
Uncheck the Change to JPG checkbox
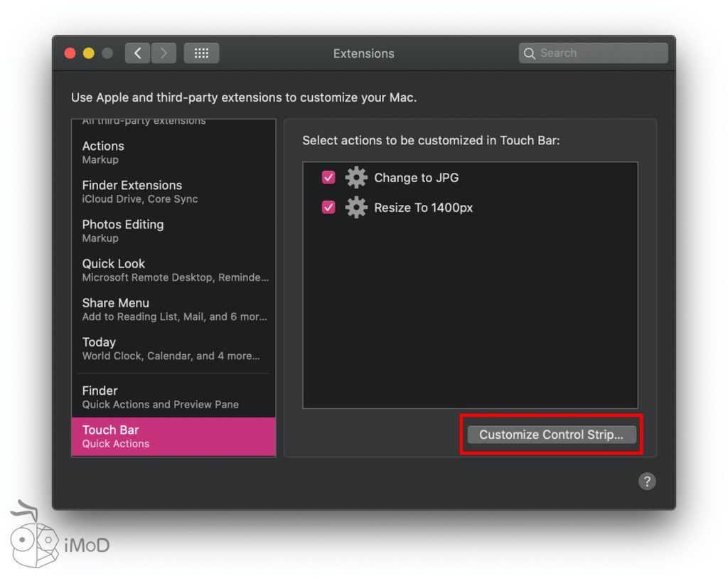tap(328, 178)
